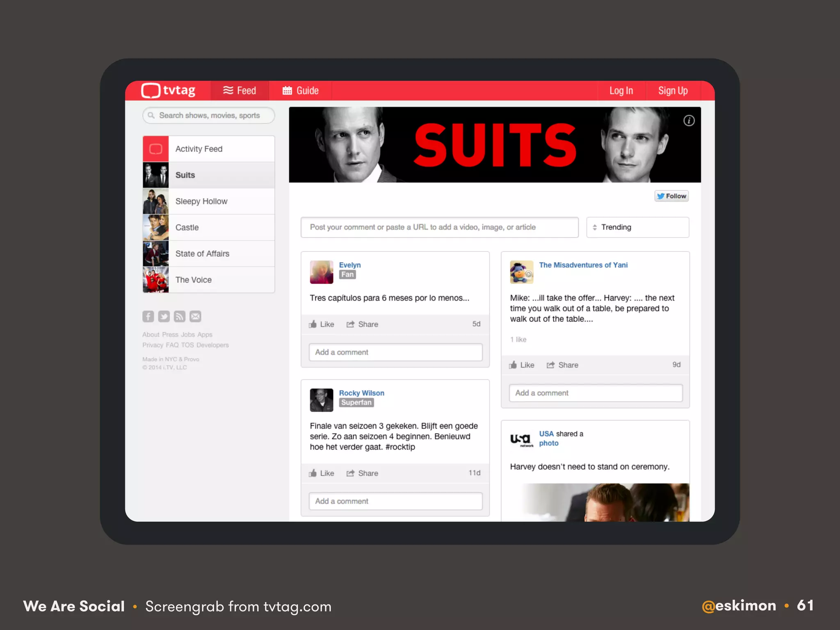Open the Guide tab
This screenshot has height=630, width=840.
tap(300, 91)
